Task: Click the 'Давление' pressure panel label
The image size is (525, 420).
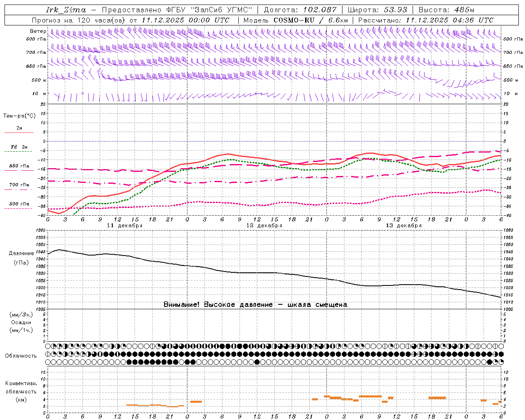Action: coord(21,253)
